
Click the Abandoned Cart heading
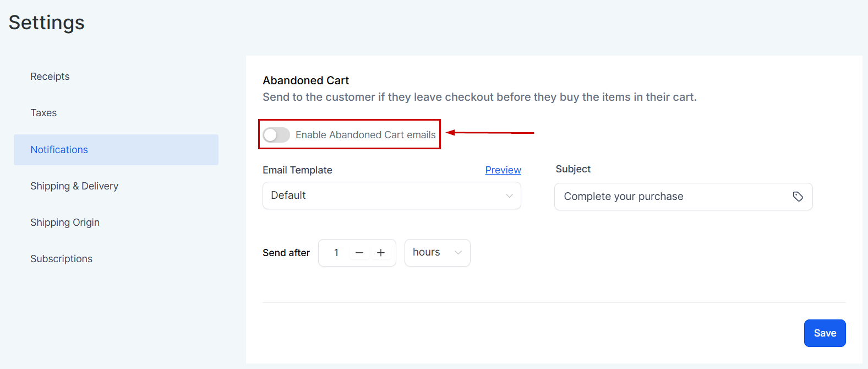click(x=305, y=80)
